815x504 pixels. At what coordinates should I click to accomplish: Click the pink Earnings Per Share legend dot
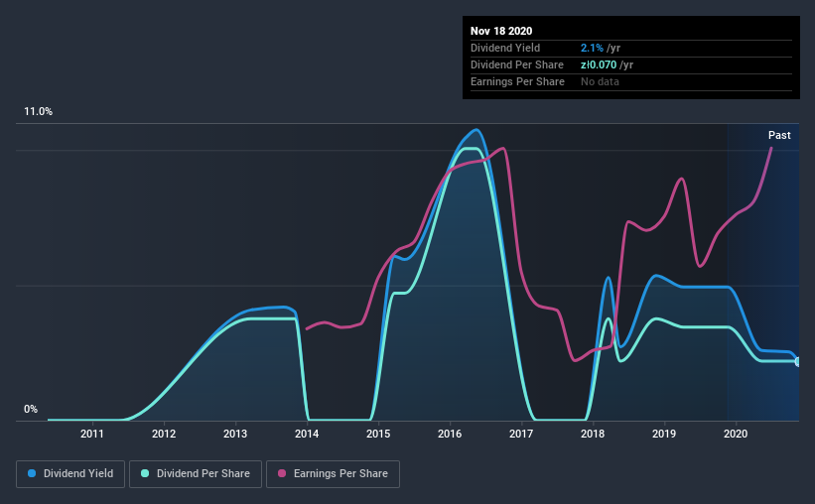282,473
